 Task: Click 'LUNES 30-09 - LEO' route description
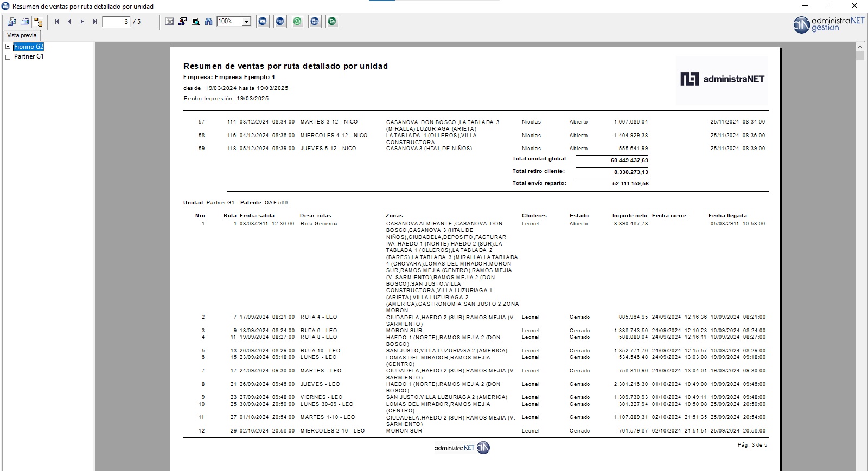point(327,404)
